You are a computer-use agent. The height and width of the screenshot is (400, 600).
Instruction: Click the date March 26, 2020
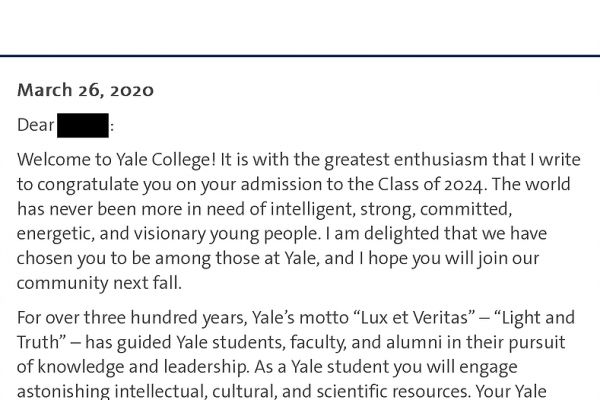85,90
